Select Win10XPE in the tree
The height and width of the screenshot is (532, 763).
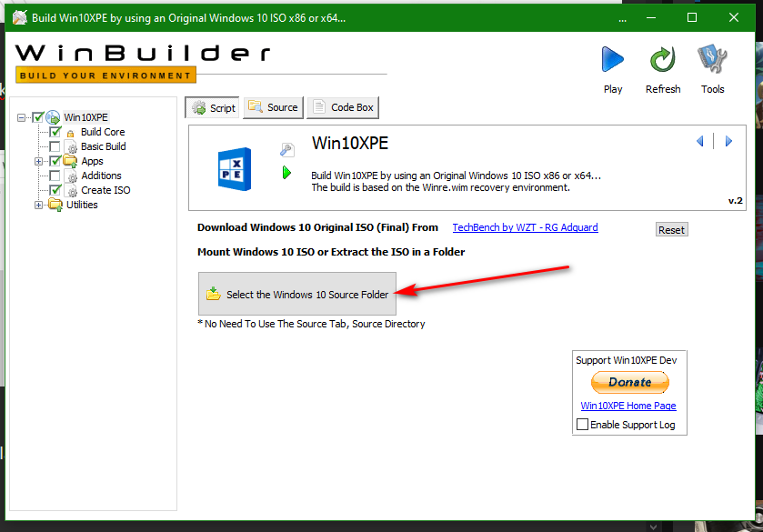tap(86, 117)
